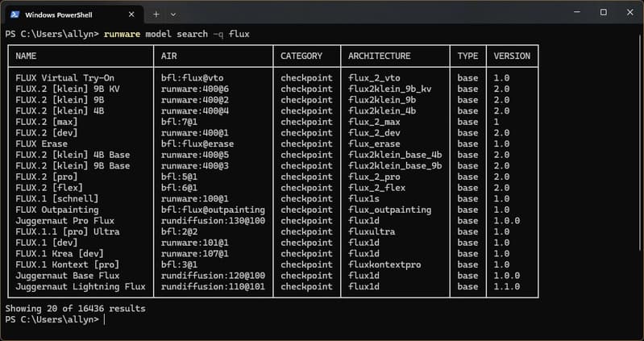Click 'FLUX.1 Krea [dev]' model name
This screenshot has height=341, width=644.
[60, 254]
